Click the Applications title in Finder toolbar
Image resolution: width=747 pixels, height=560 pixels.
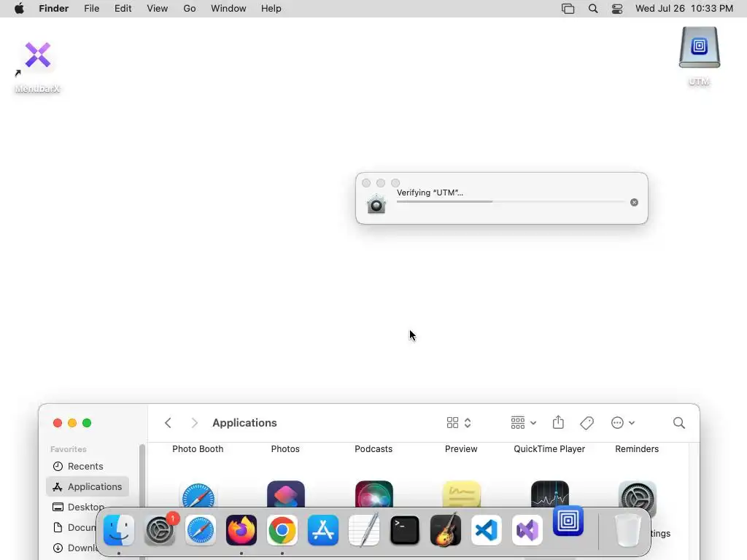(x=244, y=423)
